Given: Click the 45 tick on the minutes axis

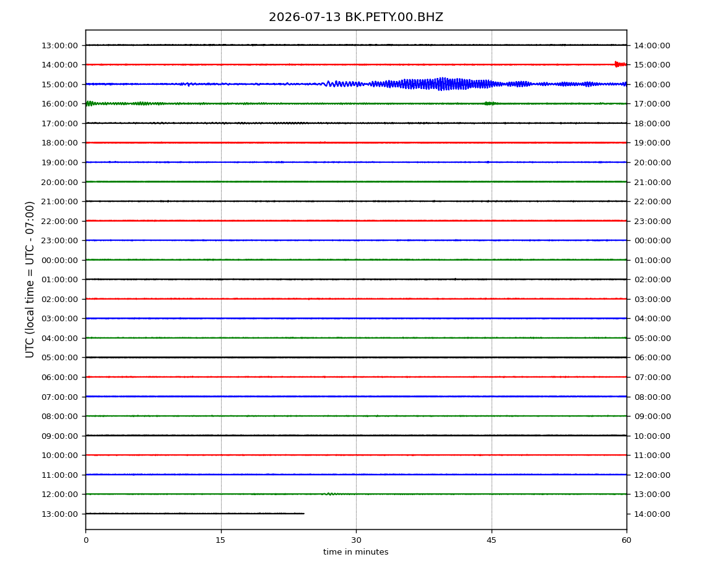Looking at the screenshot, I should [492, 540].
